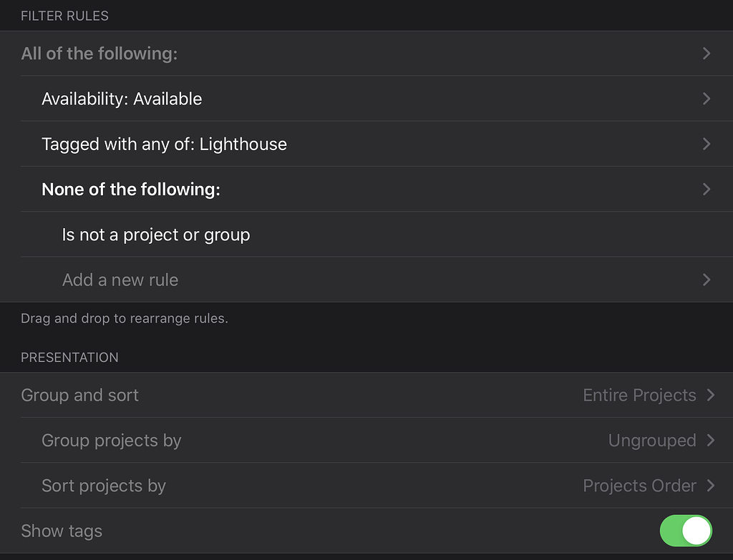The height and width of the screenshot is (560, 733).
Task: Select the "Tagged with any of: Lighthouse" rule text
Action: 164,144
